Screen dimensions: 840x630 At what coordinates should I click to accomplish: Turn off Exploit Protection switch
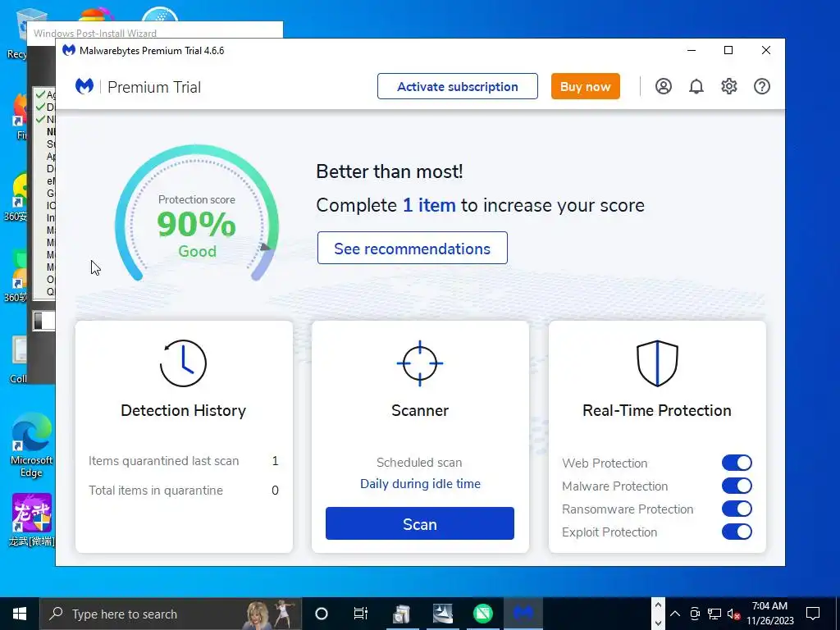click(x=737, y=532)
